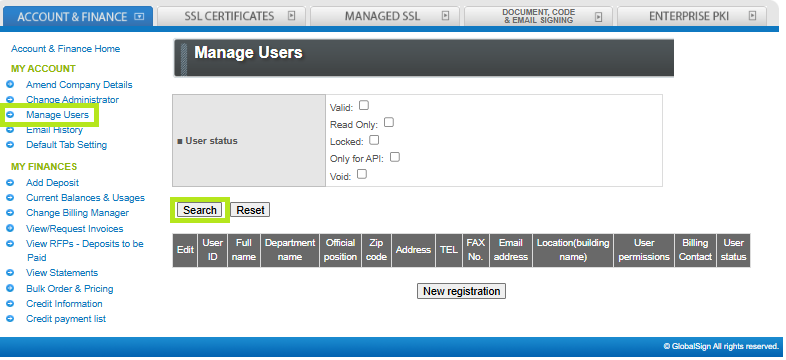The image size is (786, 360).
Task: Click bullet icon beside Default Tab Setting
Action: (10, 144)
